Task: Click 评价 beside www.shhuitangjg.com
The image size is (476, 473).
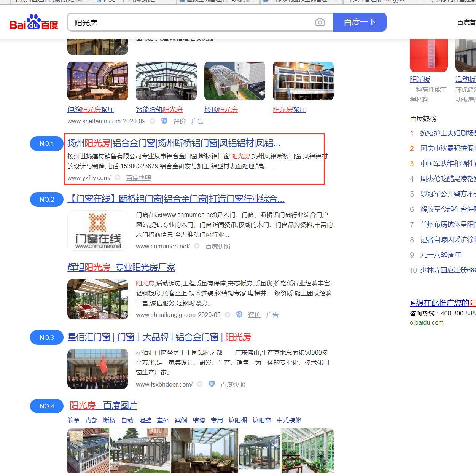Action: [254, 315]
